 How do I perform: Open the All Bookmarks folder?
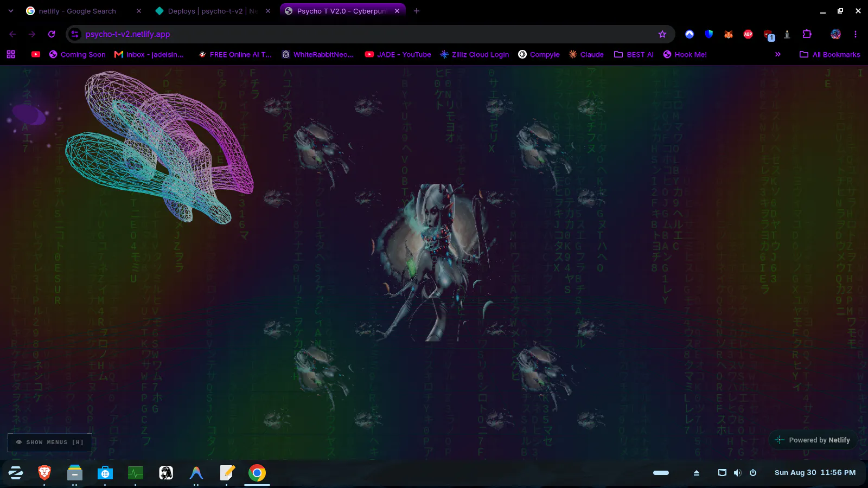pyautogui.click(x=830, y=54)
